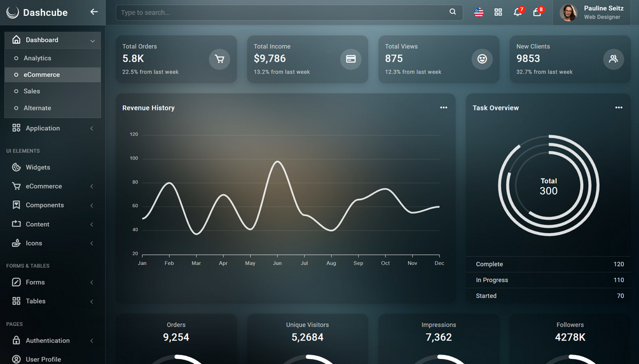639x364 pixels.
Task: Click the New Clients value 9853
Action: 528,58
